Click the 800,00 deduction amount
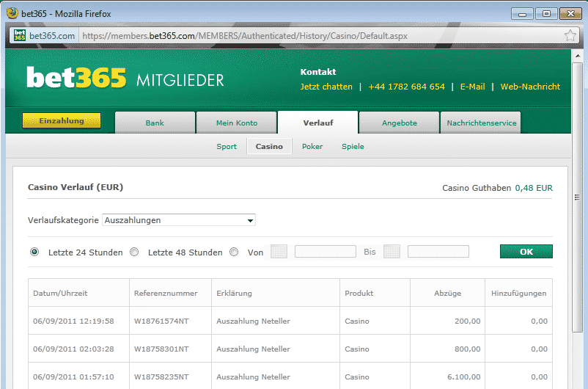The height and width of the screenshot is (389, 588). (x=467, y=349)
